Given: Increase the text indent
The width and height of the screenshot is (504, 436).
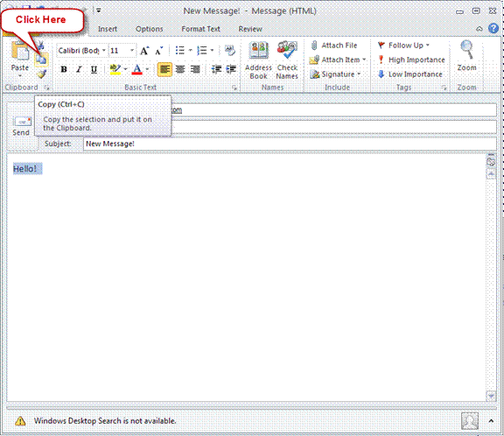Looking at the screenshot, I should click(x=231, y=69).
